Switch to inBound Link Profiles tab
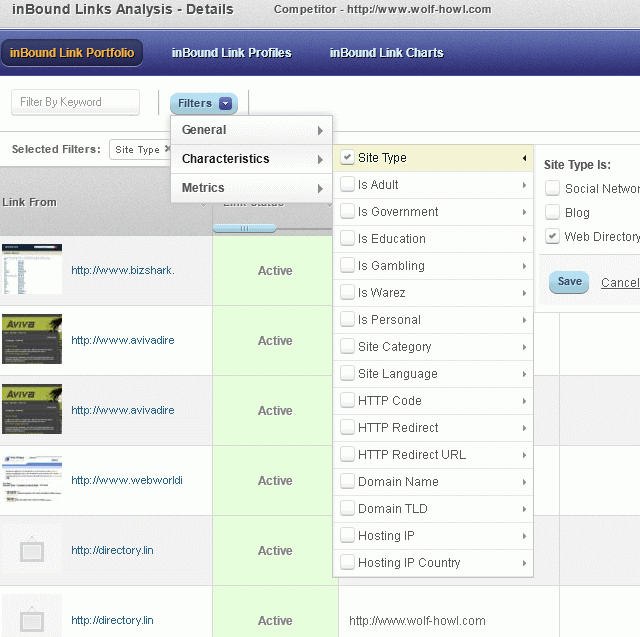This screenshot has height=637, width=640. coord(231,53)
